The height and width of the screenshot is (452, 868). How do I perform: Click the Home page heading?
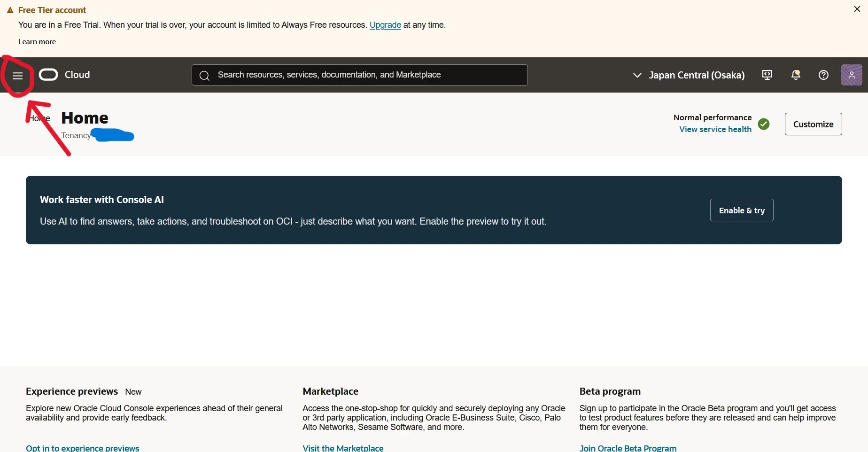point(85,117)
